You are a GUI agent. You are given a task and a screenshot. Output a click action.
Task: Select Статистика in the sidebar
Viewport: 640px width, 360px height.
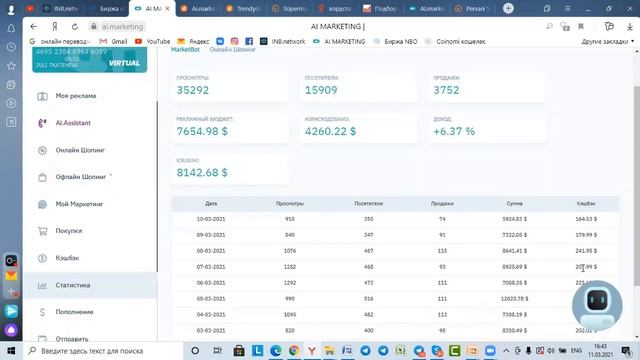(x=73, y=285)
